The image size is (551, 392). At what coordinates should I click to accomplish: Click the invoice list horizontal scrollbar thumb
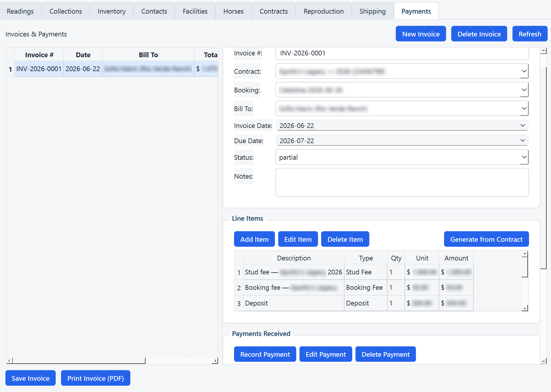(79, 361)
